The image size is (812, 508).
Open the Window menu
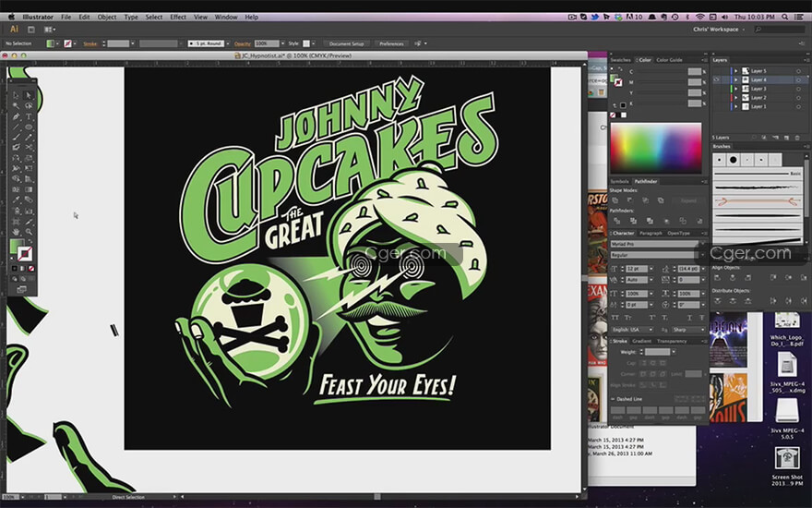(226, 18)
